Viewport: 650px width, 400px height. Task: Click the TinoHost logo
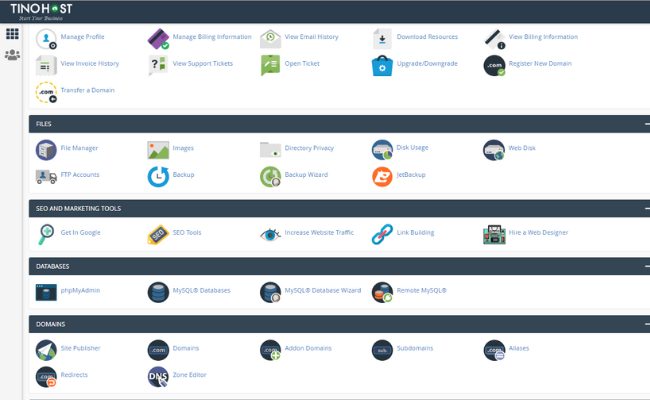[41, 12]
